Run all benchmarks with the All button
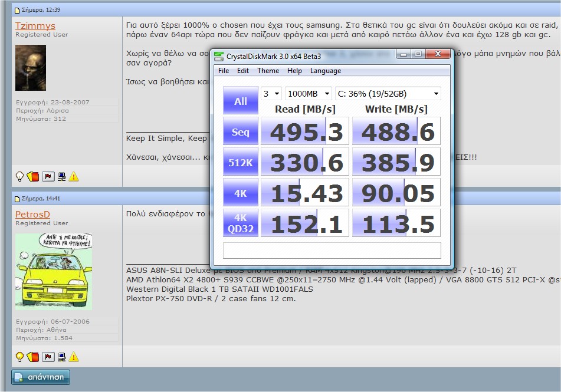This screenshot has height=392, width=561. (x=241, y=100)
